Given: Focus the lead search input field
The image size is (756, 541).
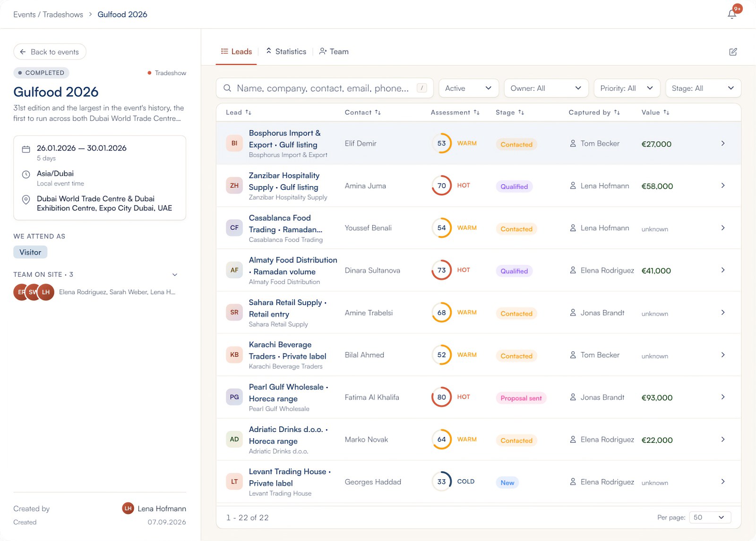Looking at the screenshot, I should coord(325,88).
